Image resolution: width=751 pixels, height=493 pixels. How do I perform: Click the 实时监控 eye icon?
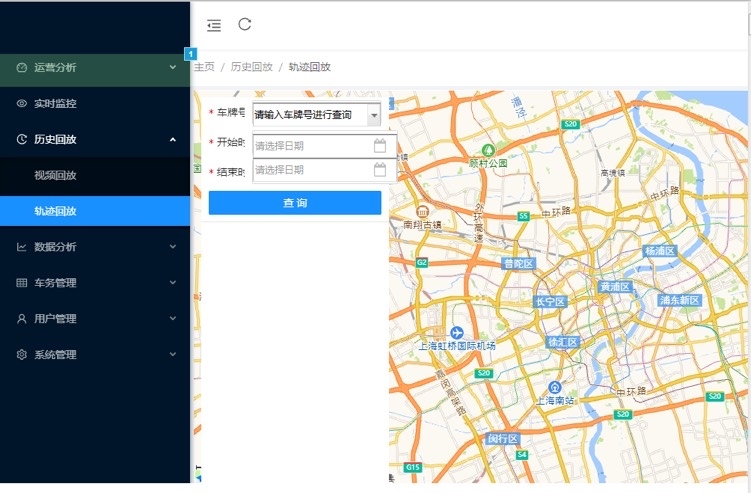[x=22, y=104]
